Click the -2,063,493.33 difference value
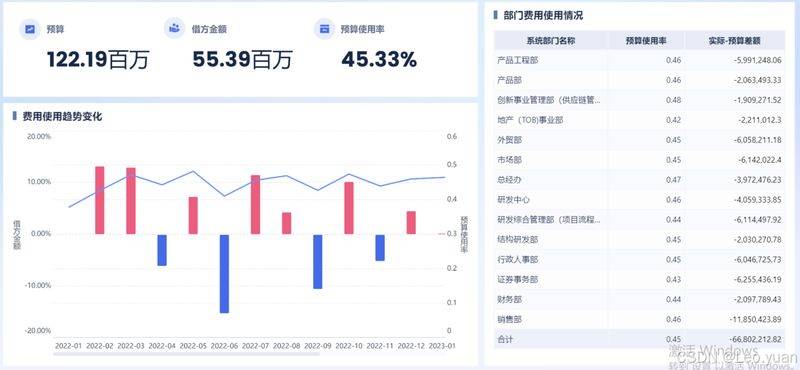 coord(758,80)
